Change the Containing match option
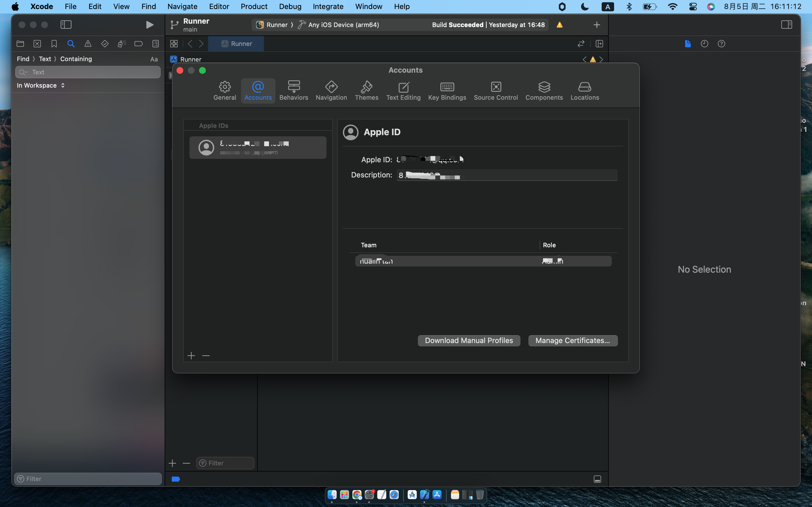This screenshot has width=812, height=507. [76, 59]
